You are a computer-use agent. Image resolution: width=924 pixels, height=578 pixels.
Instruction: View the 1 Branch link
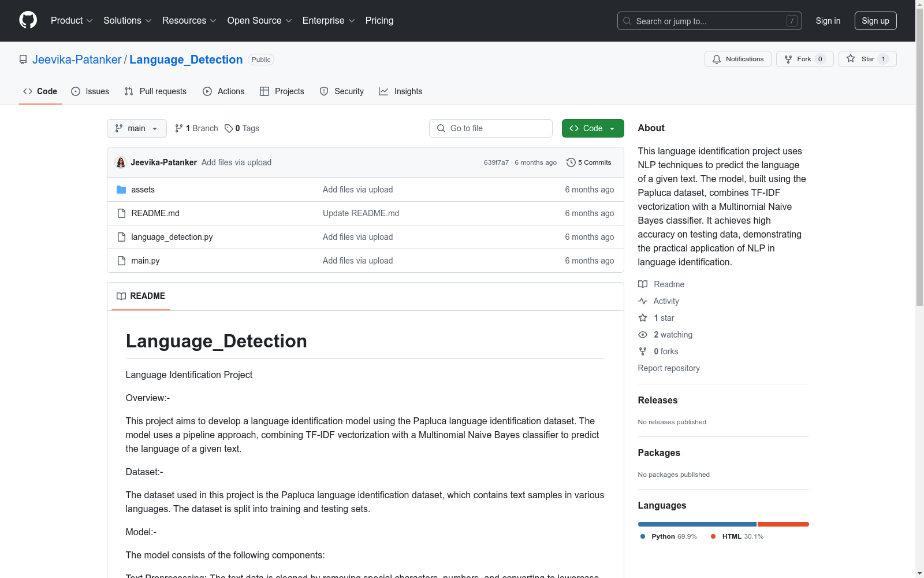click(196, 128)
